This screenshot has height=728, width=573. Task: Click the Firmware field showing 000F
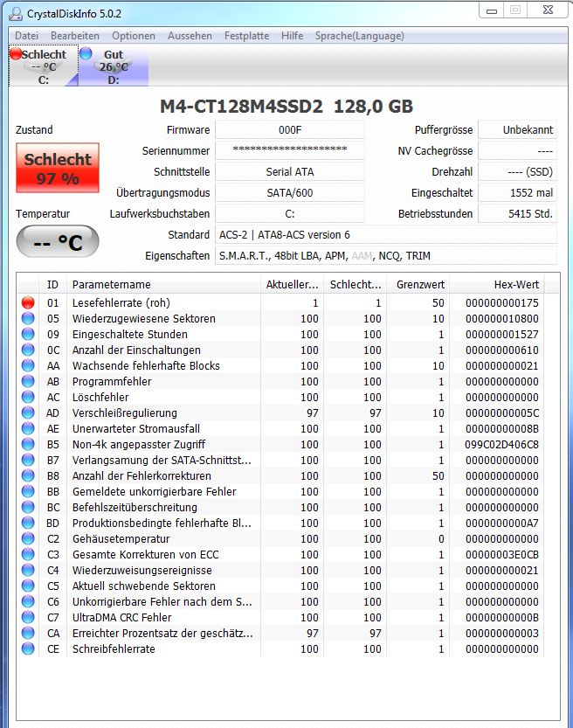290,130
